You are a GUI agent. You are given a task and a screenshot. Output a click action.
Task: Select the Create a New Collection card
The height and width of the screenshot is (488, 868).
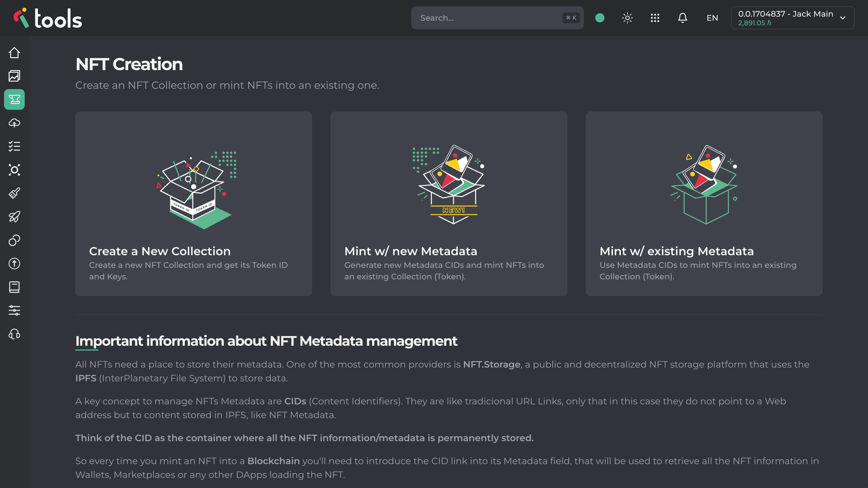(193, 203)
